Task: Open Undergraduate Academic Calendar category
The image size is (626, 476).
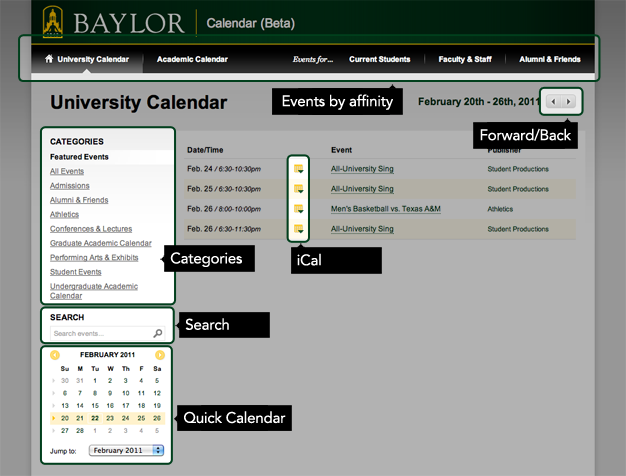Action: click(94, 291)
